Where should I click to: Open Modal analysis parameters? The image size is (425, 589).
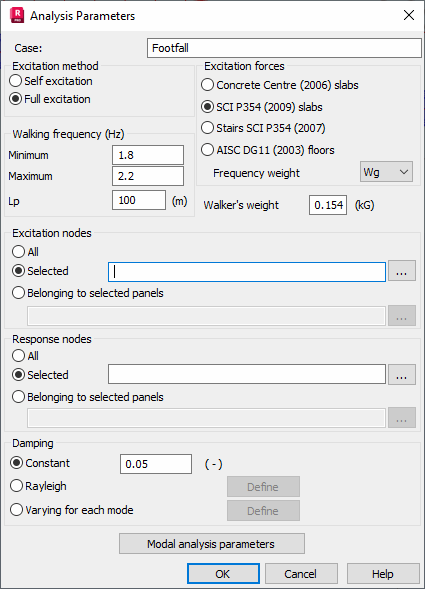point(212,544)
